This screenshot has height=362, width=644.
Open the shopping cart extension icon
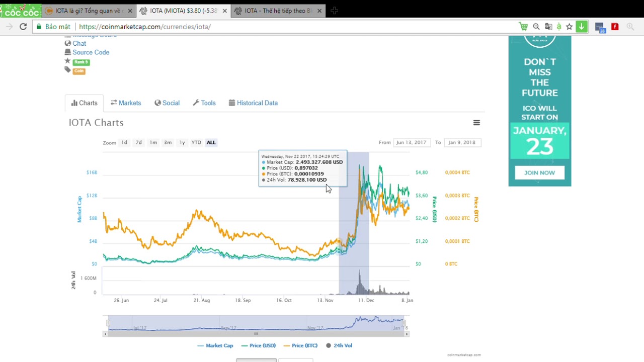[x=523, y=27]
